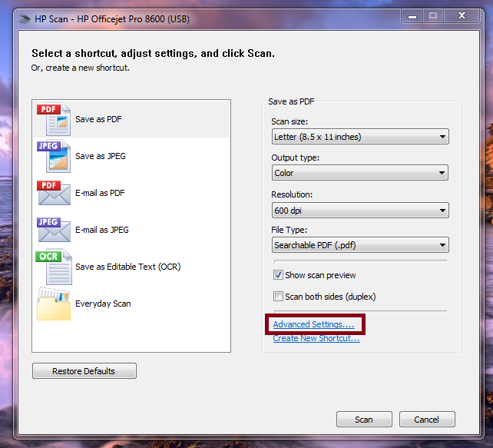The image size is (493, 448).
Task: Expand the Output type Color dropdown
Action: coord(360,173)
